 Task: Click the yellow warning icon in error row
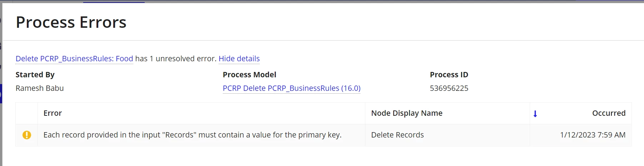click(27, 135)
